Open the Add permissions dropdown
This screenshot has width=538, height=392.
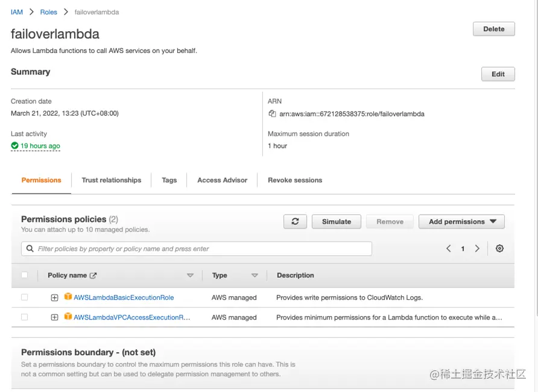[461, 221]
